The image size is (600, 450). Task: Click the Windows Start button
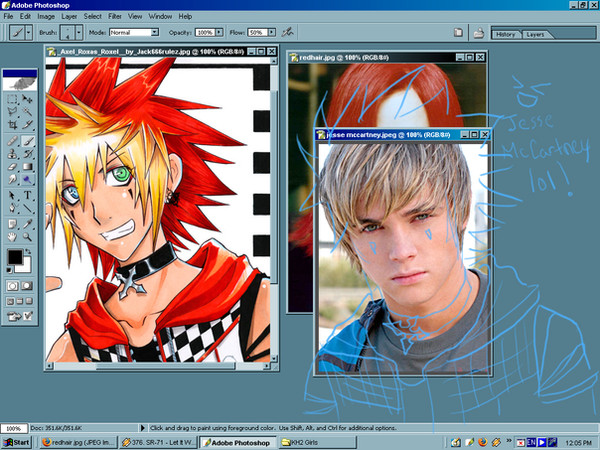click(x=16, y=442)
